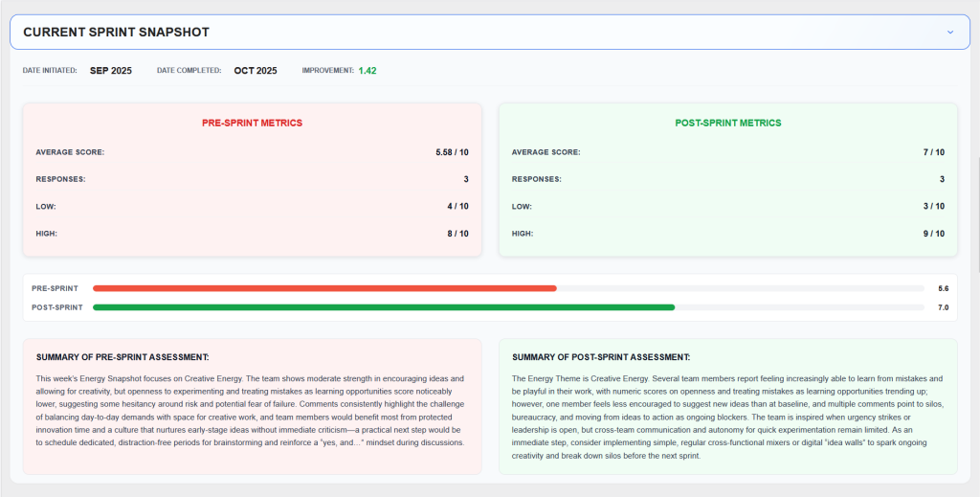Click the post-sprint average score 7 / 10
This screenshot has width=980, height=497.
coord(933,152)
